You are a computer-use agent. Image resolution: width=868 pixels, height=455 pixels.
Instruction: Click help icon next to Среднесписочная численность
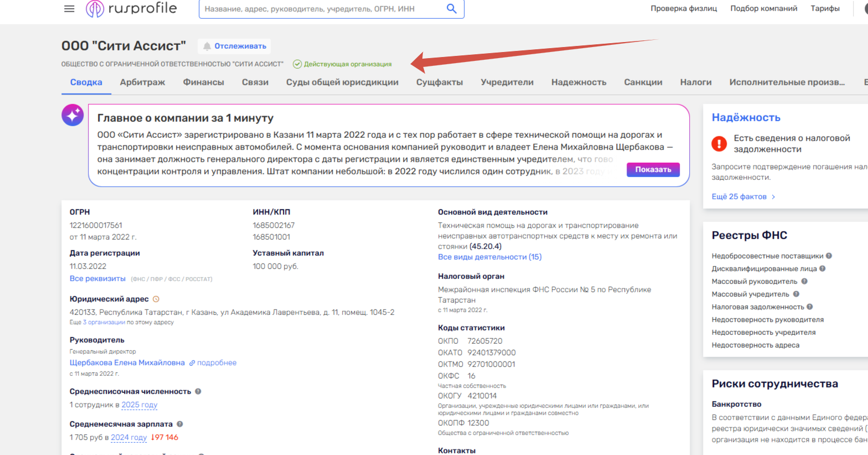(198, 391)
